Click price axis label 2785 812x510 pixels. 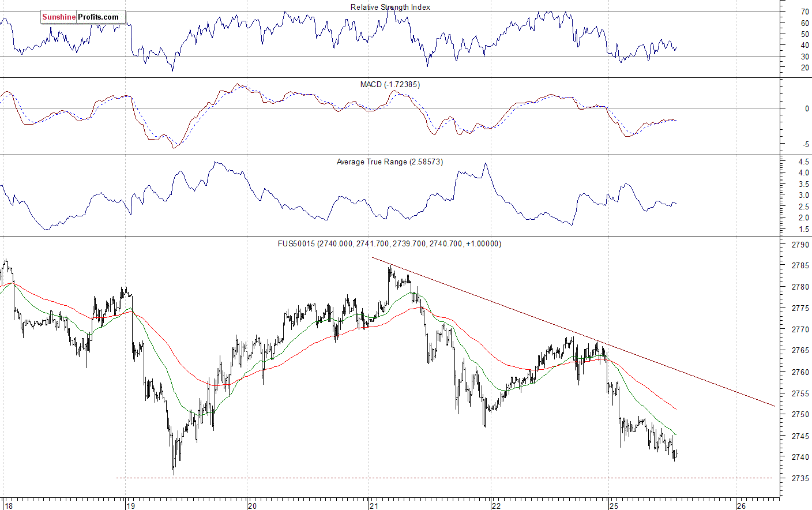tap(800, 266)
